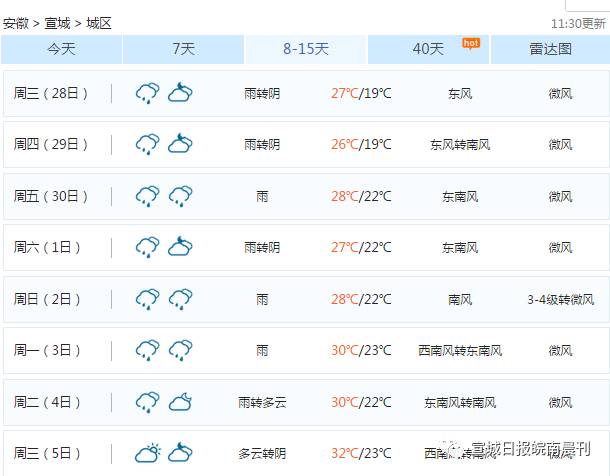Click 雨转阴 text in the 29日 row

(262, 145)
